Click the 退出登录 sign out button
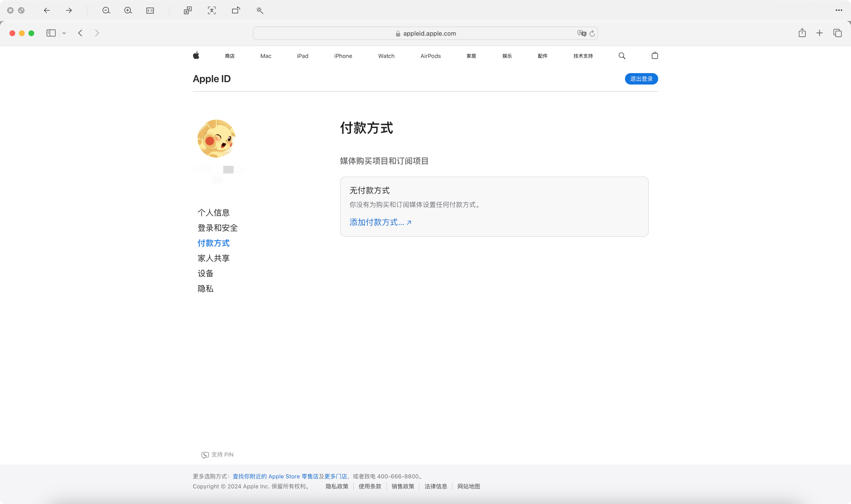The width and height of the screenshot is (851, 504). [641, 79]
